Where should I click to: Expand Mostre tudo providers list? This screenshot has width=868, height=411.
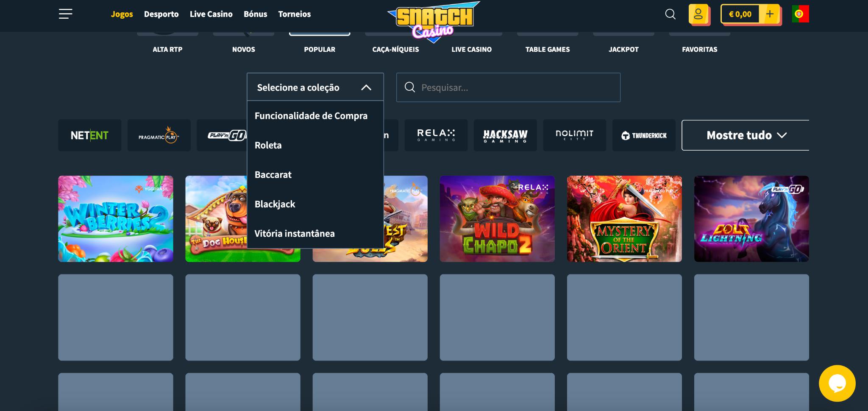click(x=746, y=135)
